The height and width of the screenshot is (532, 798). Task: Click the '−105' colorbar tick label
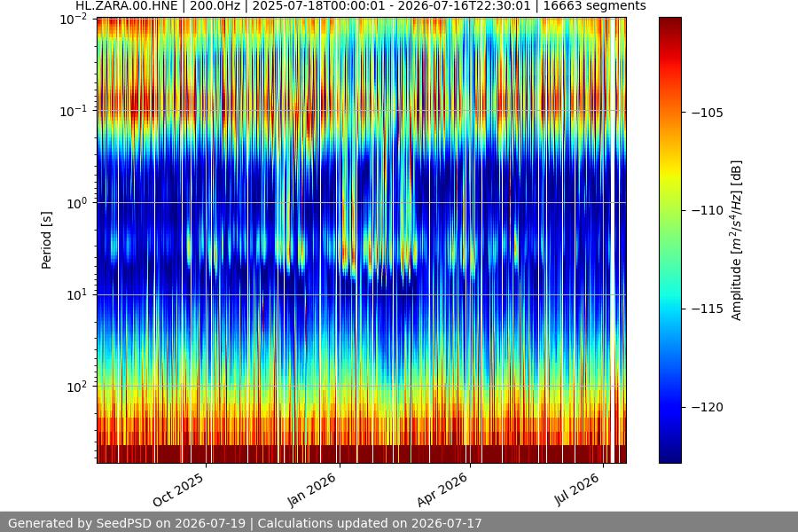coord(707,113)
